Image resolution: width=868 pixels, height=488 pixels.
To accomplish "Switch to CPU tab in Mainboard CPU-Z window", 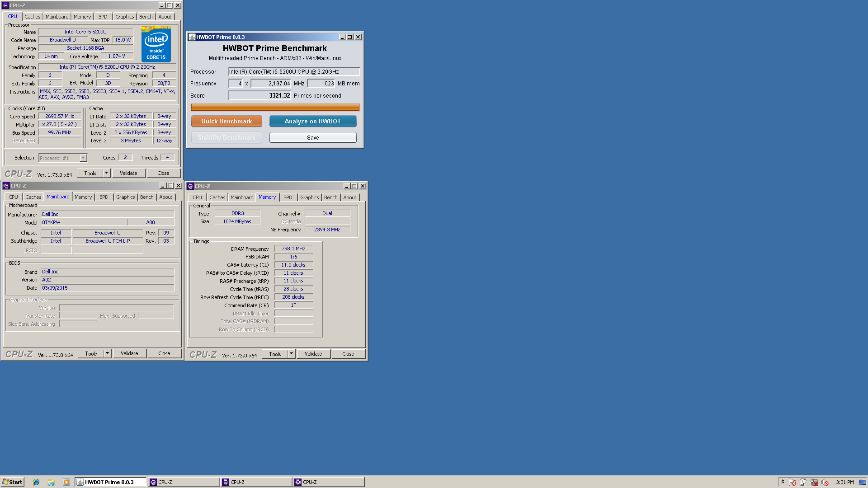I will pos(14,197).
